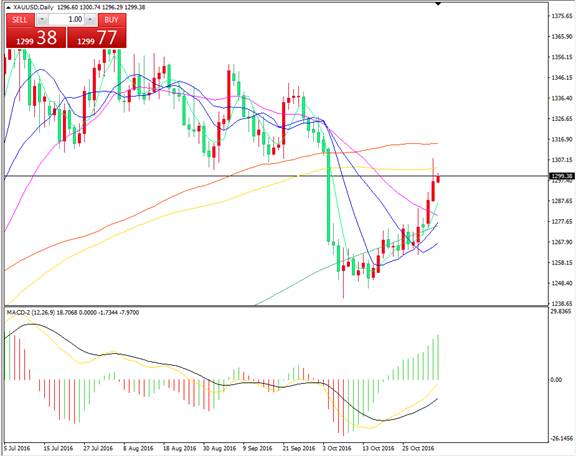The width and height of the screenshot is (576, 456).
Task: Click the 1365.90 price axis label
Action: [x=562, y=36]
